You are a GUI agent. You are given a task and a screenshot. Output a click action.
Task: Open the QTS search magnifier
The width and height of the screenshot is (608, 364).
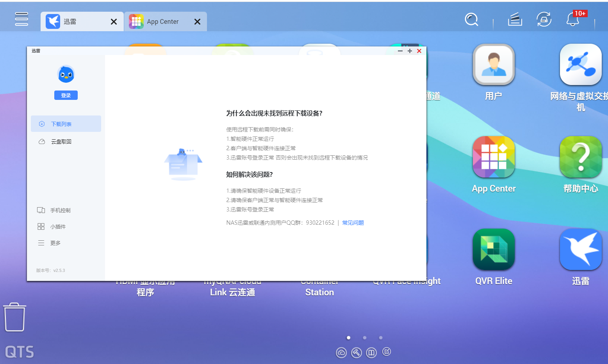coord(471,20)
